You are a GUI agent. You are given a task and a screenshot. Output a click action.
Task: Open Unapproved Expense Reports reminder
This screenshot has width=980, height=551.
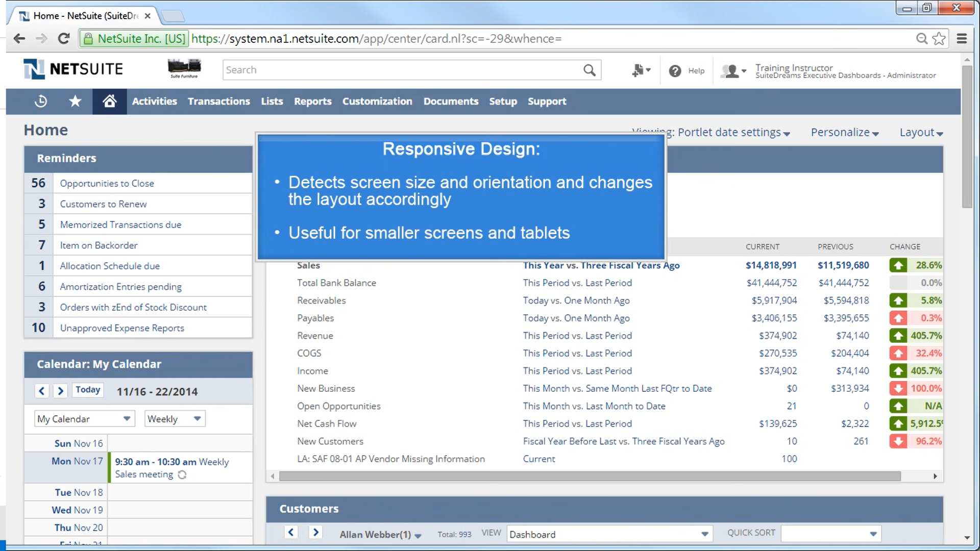[122, 328]
